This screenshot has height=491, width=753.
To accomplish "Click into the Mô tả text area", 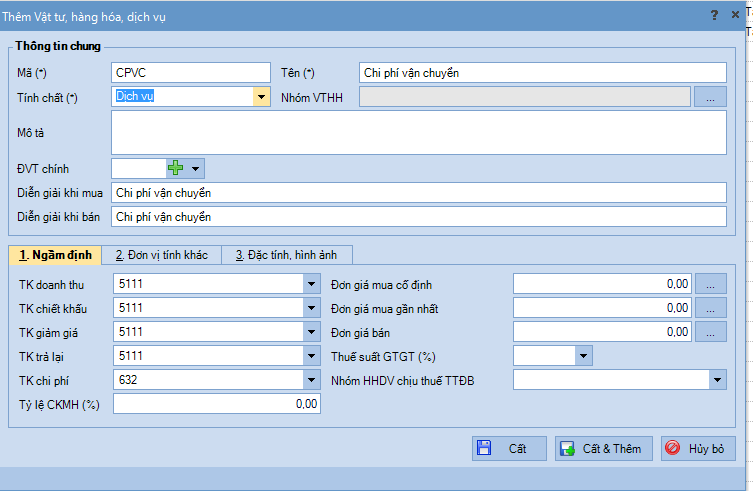I will point(418,133).
